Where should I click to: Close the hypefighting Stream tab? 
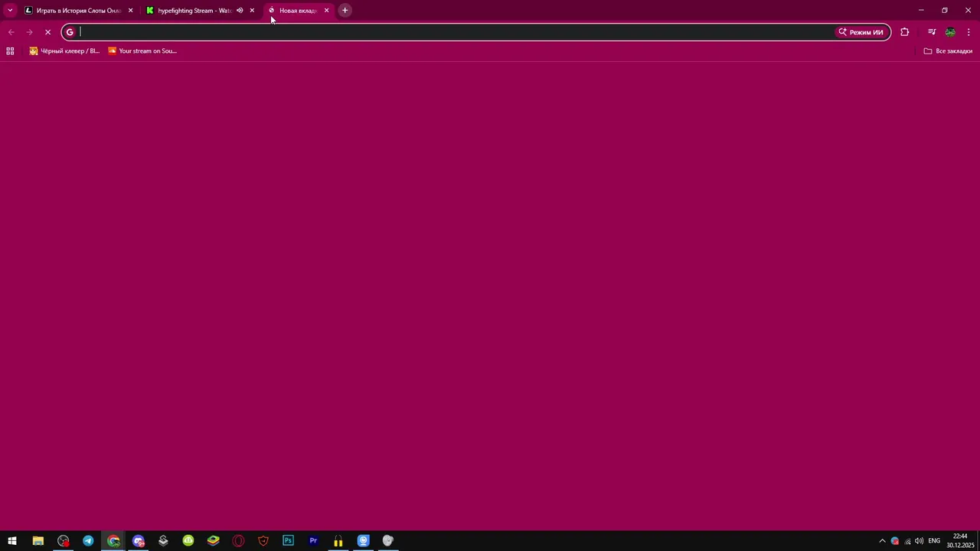251,11
